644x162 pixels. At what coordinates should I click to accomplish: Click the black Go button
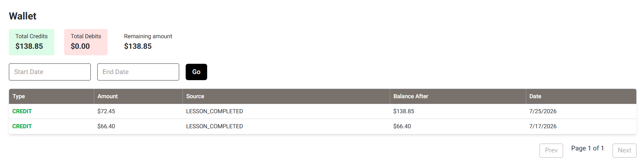tap(196, 72)
